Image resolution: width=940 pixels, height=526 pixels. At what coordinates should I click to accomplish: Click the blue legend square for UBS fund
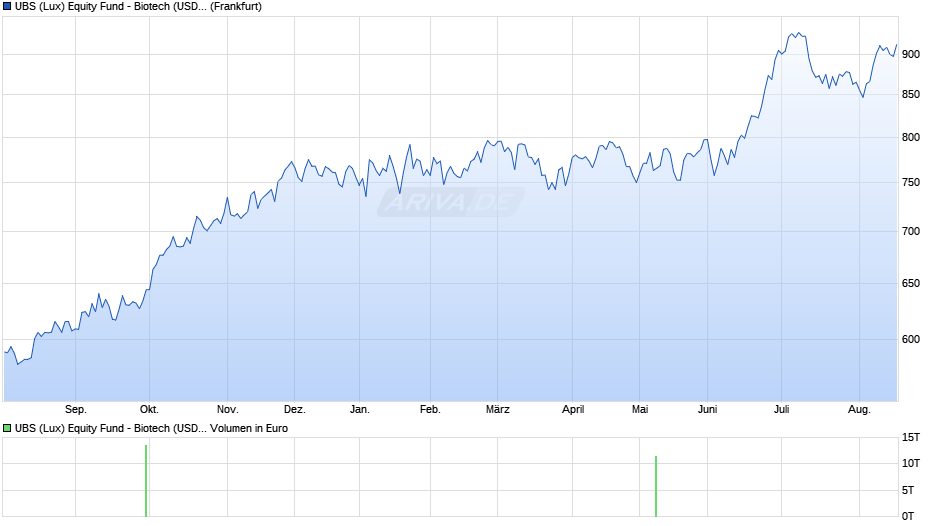pos(7,7)
